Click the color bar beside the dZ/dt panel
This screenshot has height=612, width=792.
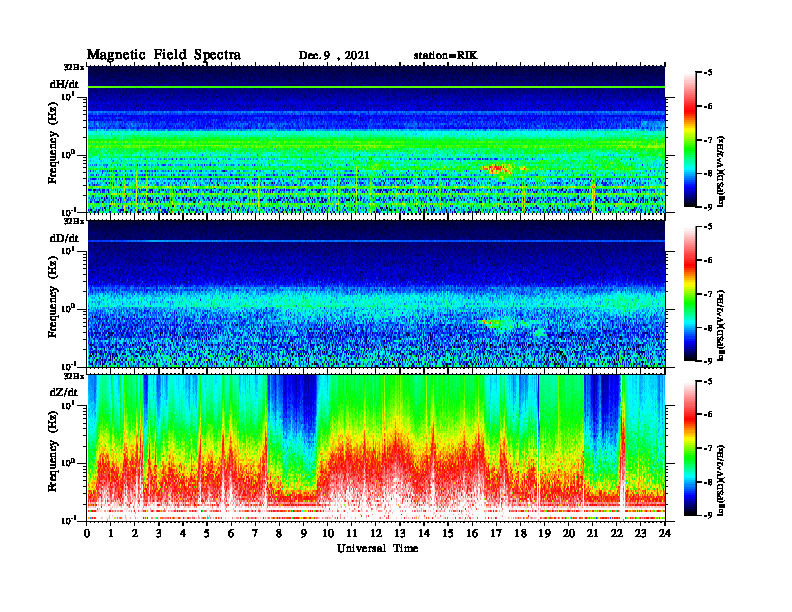690,448
